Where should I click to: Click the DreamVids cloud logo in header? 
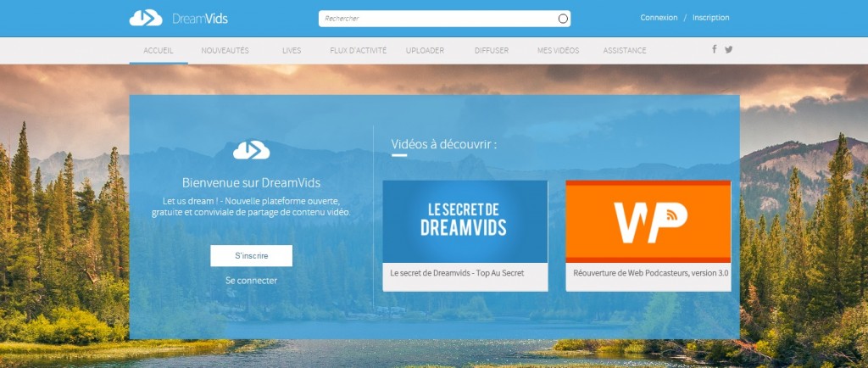146,18
